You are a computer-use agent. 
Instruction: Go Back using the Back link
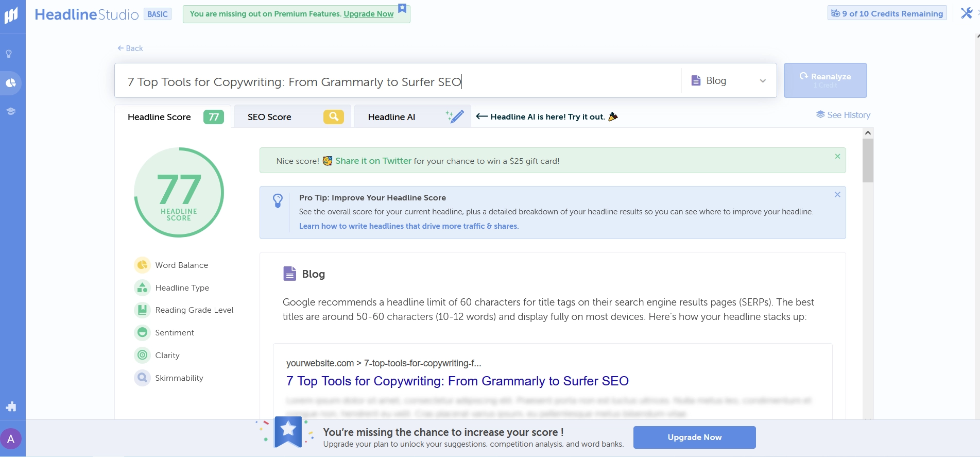pyautogui.click(x=130, y=48)
